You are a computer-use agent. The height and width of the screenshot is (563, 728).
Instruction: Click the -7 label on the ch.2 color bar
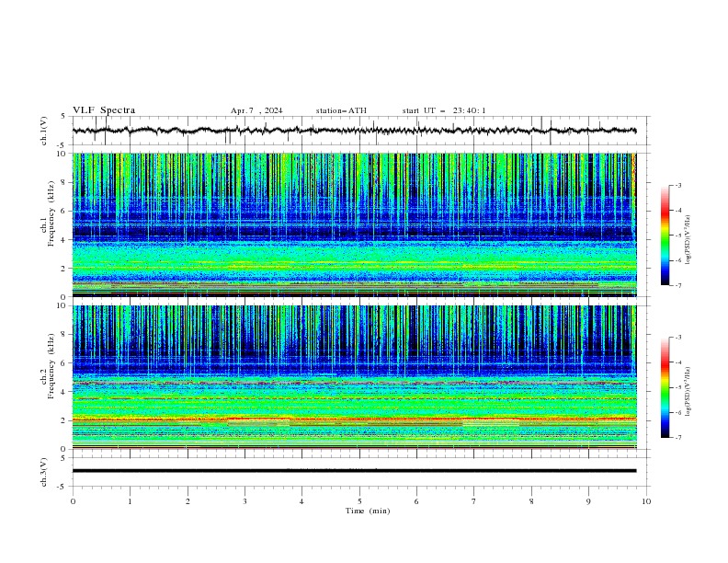pos(677,437)
